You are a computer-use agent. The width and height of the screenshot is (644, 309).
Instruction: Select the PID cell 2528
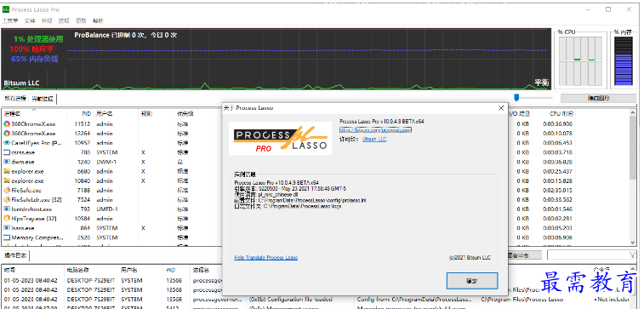pos(83,237)
